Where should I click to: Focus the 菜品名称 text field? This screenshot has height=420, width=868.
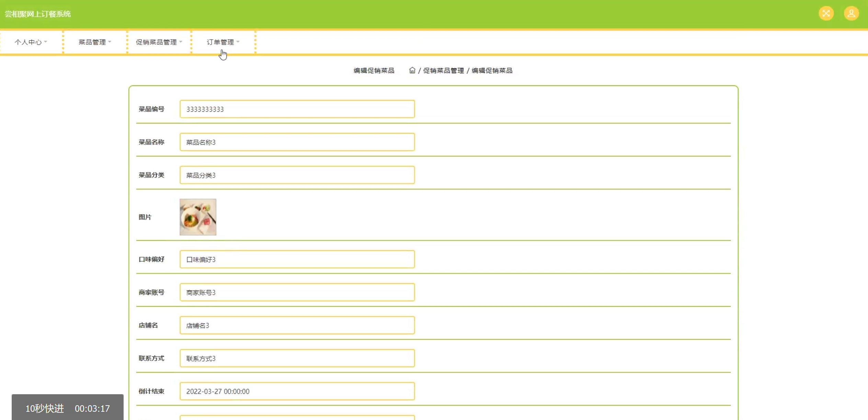[x=297, y=142]
